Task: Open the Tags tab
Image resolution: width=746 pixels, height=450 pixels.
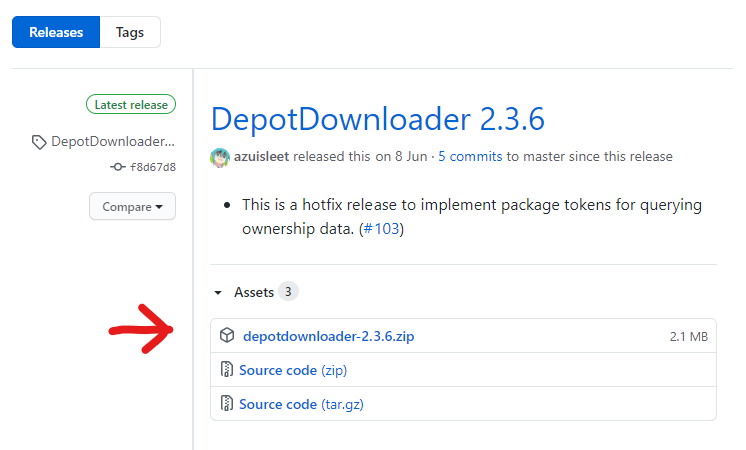Action: point(130,32)
